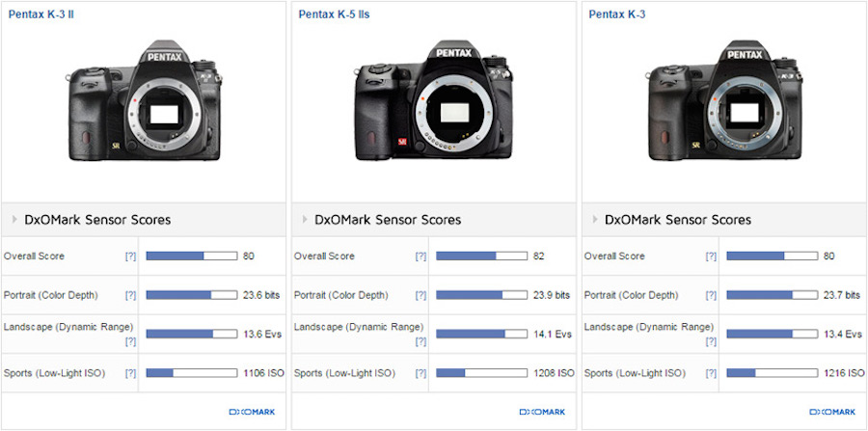This screenshot has width=868, height=431.
Task: Click the K-3 Landscape Dynamic Range bar
Action: click(772, 334)
